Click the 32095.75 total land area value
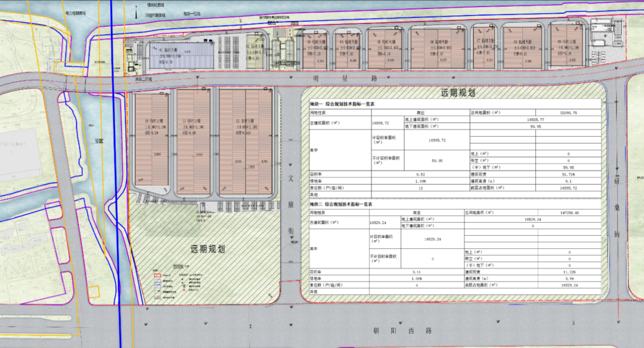644x348 pixels. coord(568,112)
